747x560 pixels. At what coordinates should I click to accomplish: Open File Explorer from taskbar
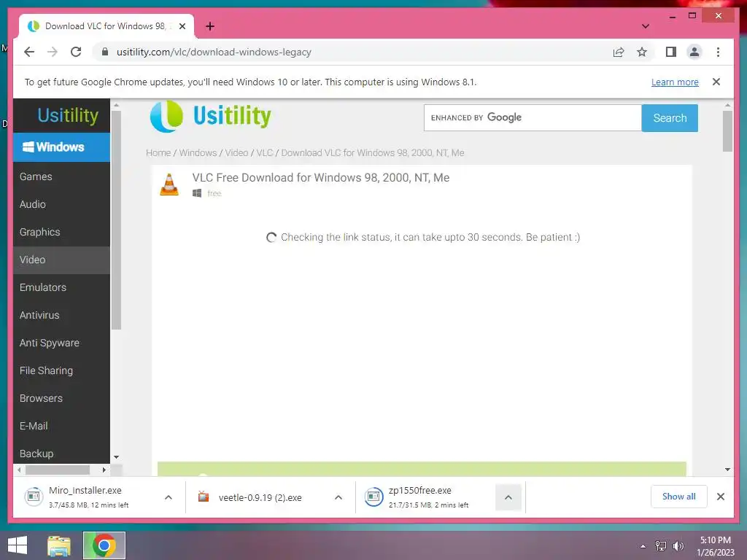tap(59, 545)
